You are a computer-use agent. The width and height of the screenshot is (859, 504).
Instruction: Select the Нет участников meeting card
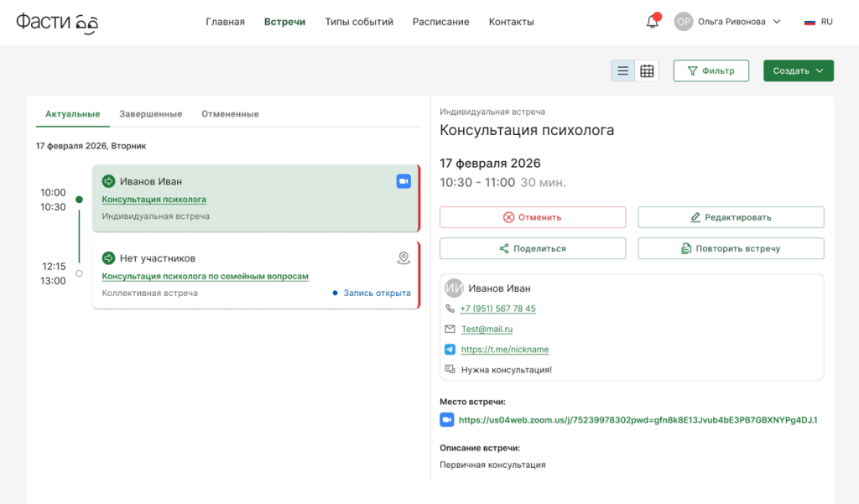[256, 275]
